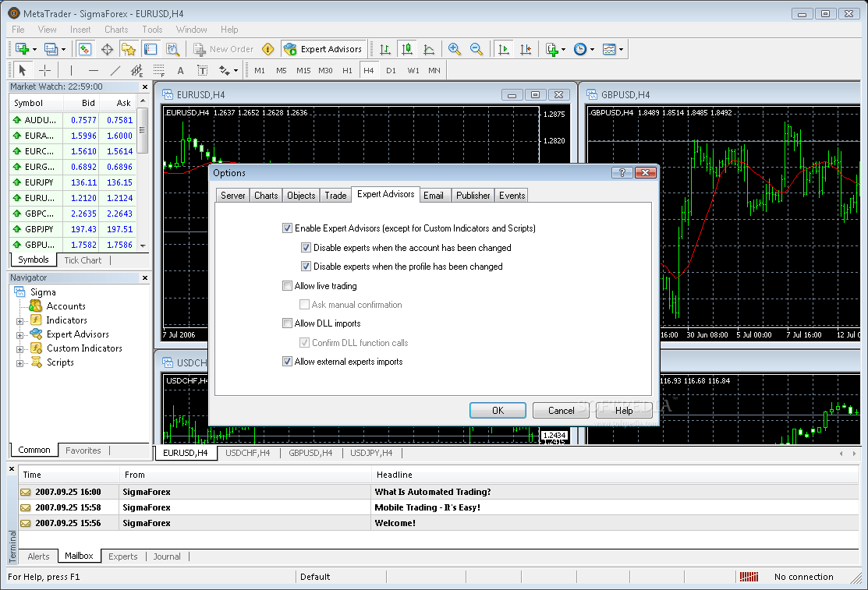This screenshot has width=868, height=590.
Task: Open the Templates icon
Action: pos(609,49)
